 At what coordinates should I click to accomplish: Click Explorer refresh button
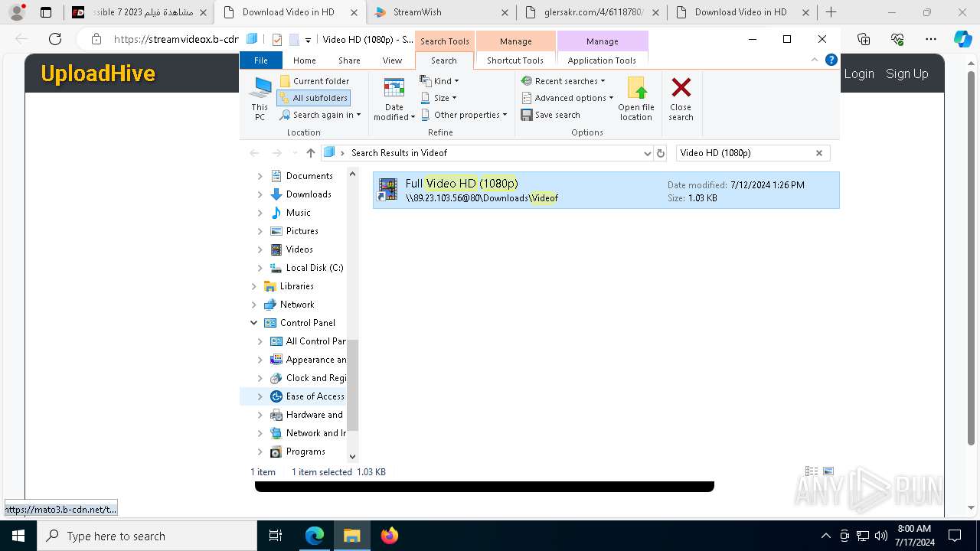click(x=661, y=153)
